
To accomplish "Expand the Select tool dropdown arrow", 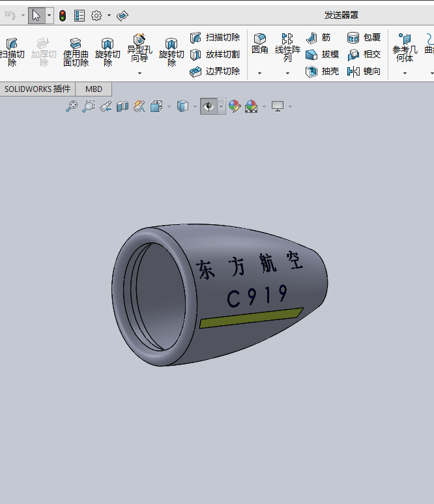I will click(x=49, y=16).
